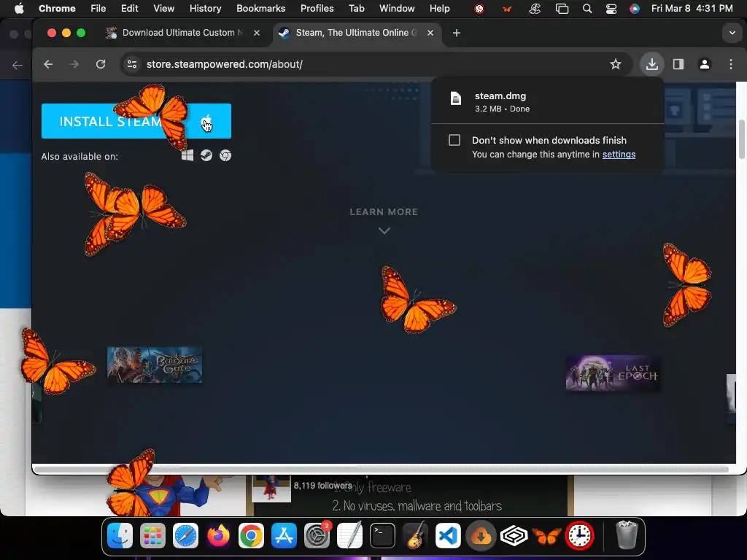747x560 pixels.
Task: Close the Steam tab
Action: [430, 33]
